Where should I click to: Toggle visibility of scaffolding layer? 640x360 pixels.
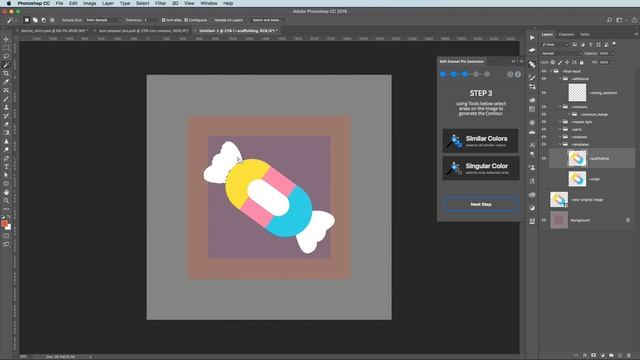click(x=544, y=158)
